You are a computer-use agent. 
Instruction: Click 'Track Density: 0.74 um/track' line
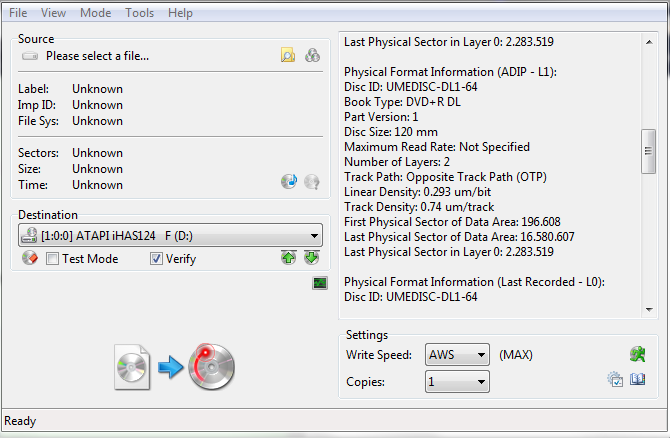click(419, 207)
